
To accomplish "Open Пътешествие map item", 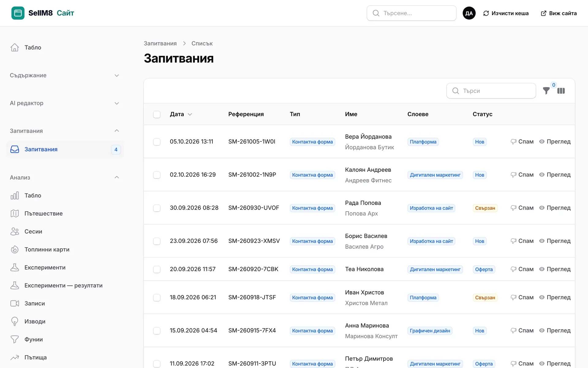I will click(x=65, y=213).
